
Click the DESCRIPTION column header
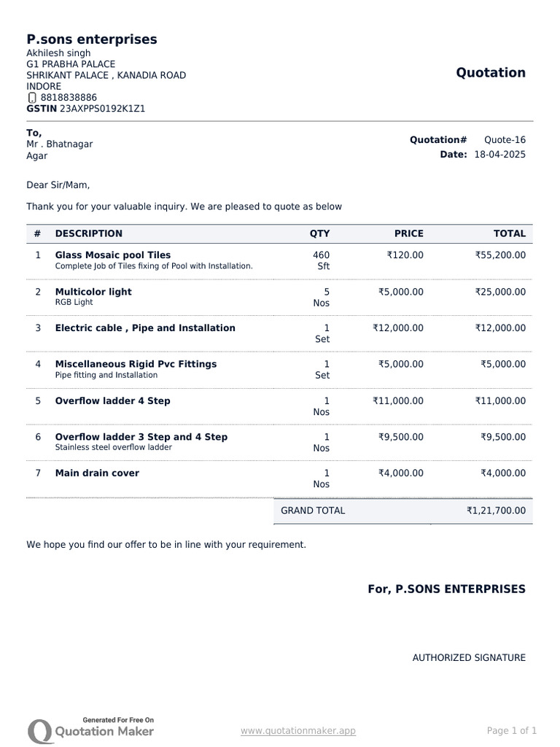(88, 233)
